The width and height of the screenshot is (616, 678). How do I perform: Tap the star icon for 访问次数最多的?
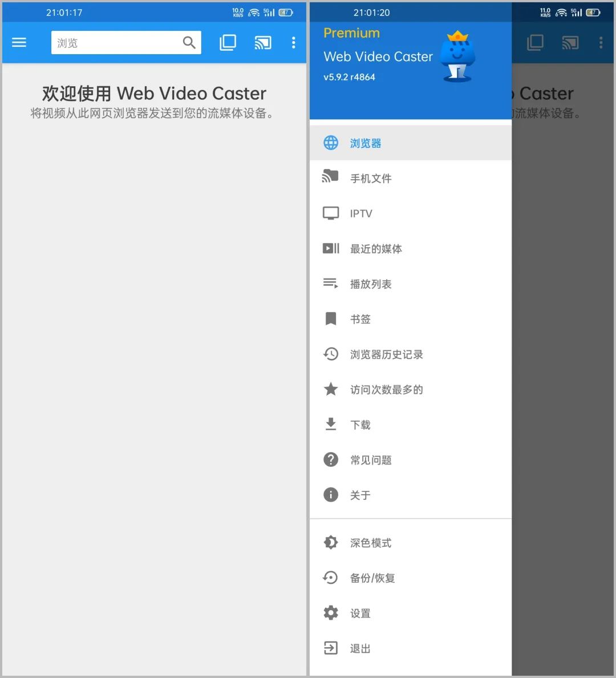pos(331,389)
